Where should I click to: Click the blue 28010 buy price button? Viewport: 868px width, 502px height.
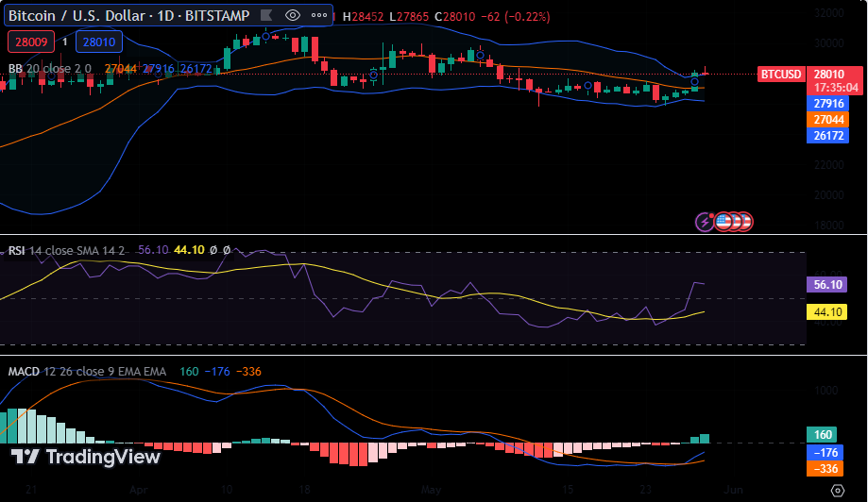click(x=99, y=42)
